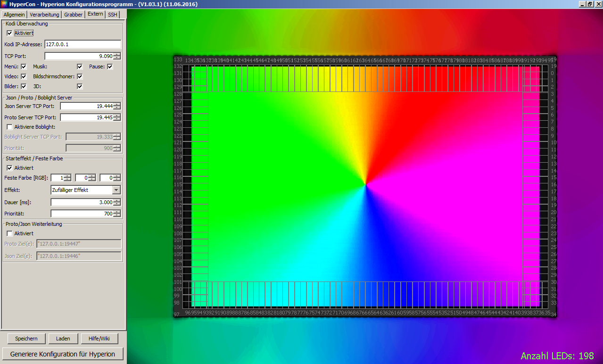Enable the Aktiviere Boblight checkbox
Image resolution: width=603 pixels, height=364 pixels.
point(9,127)
